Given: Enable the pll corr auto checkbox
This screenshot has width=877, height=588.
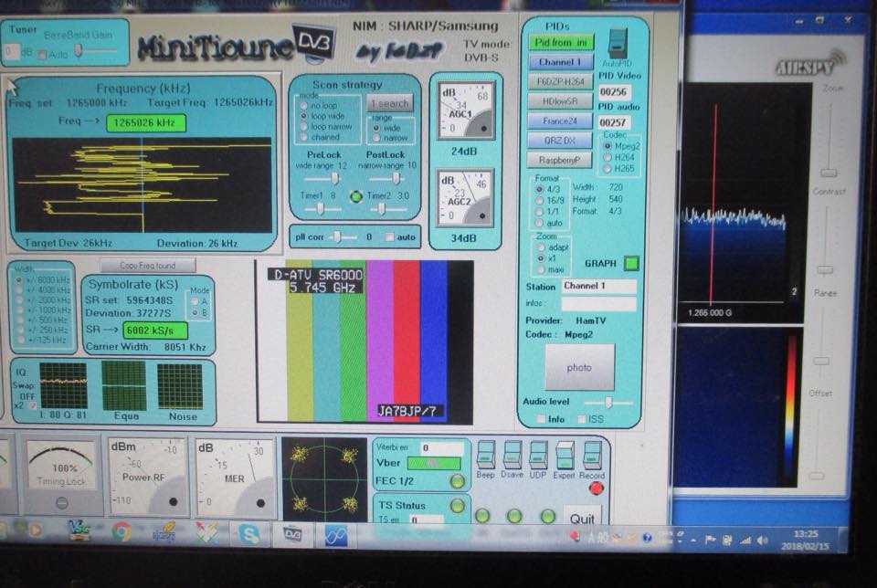Looking at the screenshot, I should (x=390, y=237).
